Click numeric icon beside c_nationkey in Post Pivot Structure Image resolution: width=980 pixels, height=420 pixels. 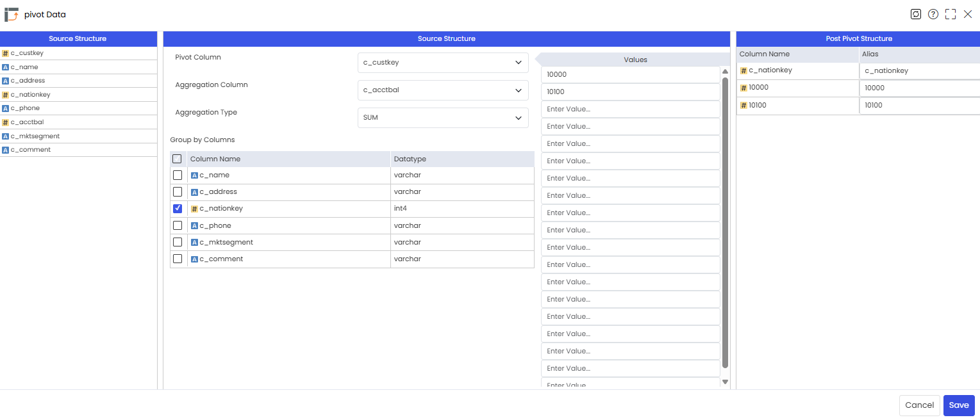[743, 71]
